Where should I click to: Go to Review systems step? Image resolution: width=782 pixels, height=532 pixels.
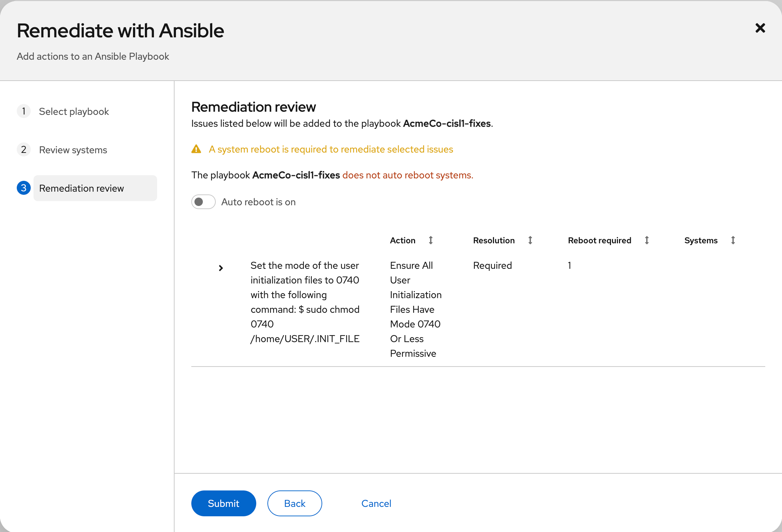73,150
